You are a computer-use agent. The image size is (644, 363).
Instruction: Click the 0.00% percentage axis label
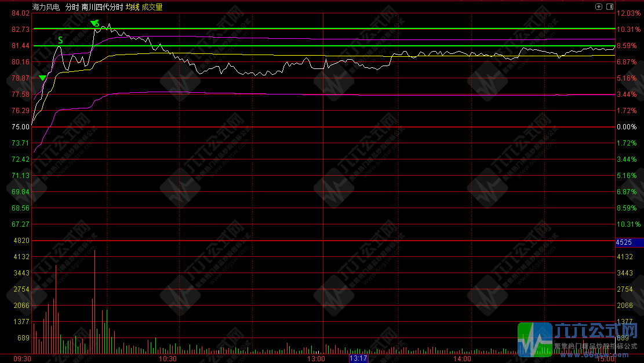pyautogui.click(x=628, y=126)
